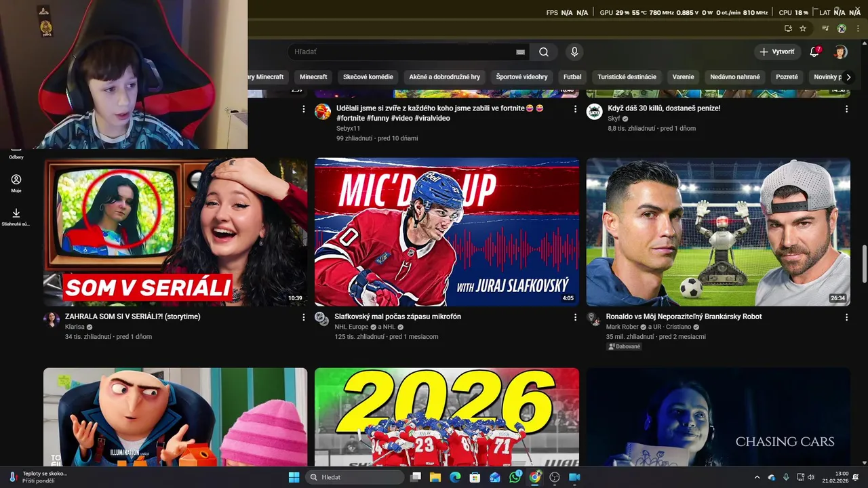Play the Ronaldo goalkeeper robot thumbnail
The image size is (868, 488).
(x=718, y=232)
